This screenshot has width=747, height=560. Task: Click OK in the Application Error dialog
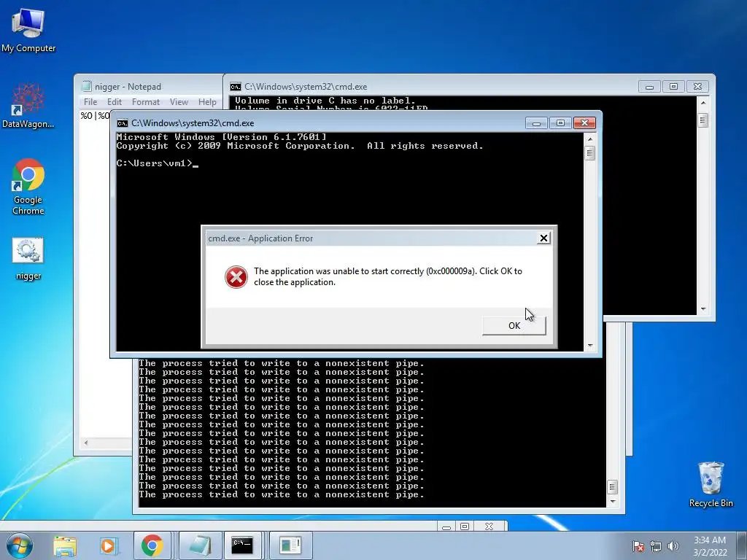click(514, 326)
